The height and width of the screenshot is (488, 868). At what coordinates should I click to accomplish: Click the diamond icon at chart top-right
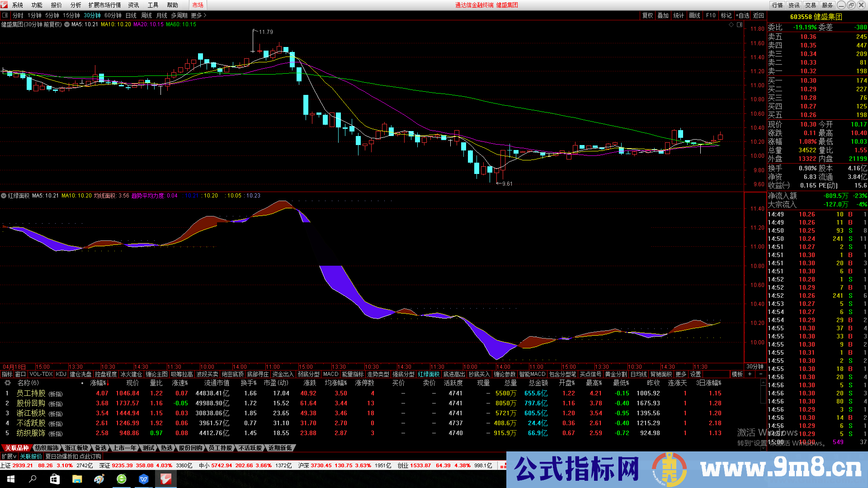(x=731, y=25)
